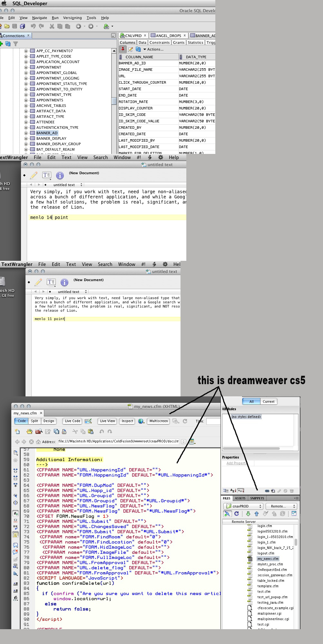Select the Design view button
This screenshot has height=644, width=323.
[x=49, y=421]
